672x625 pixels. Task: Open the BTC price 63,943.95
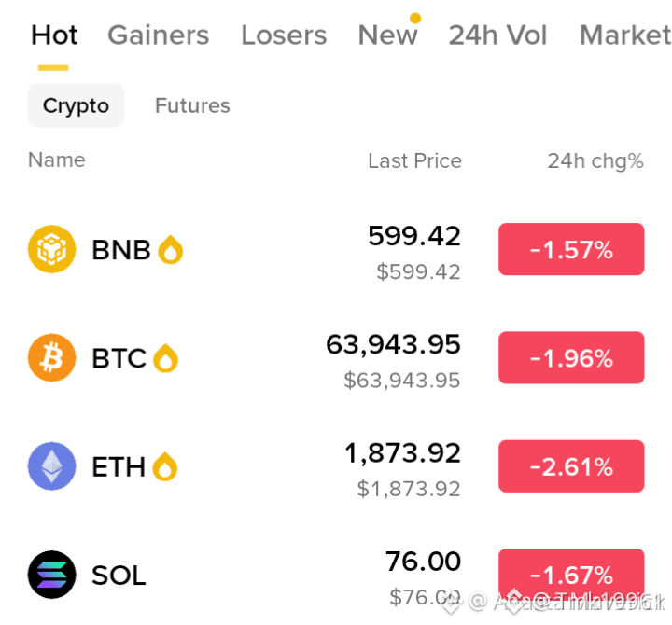393,344
